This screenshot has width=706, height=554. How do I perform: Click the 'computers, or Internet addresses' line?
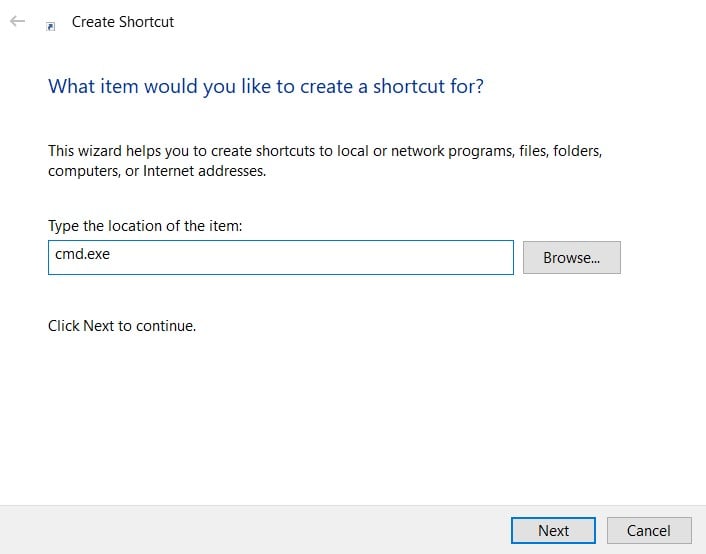click(x=156, y=171)
